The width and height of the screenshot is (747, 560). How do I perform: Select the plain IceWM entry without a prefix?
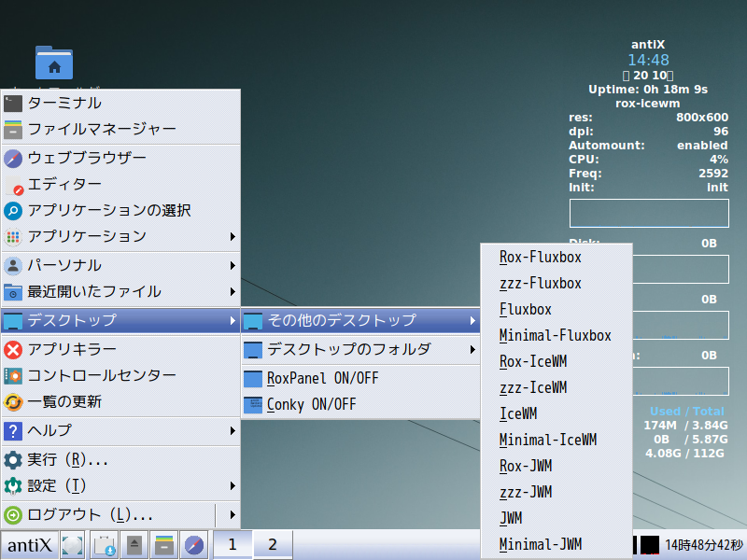point(557,413)
